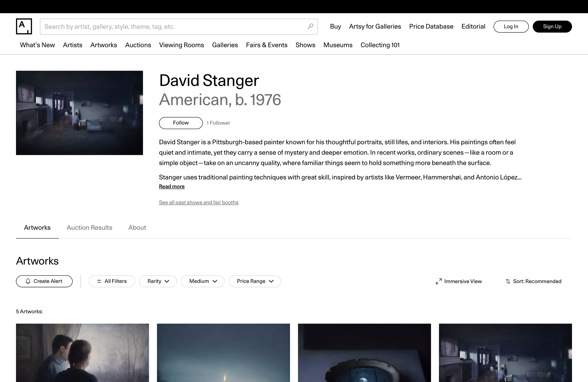Open the Sort: Recommended dropdown
Screen dimensions: 588x382
tap(537, 281)
